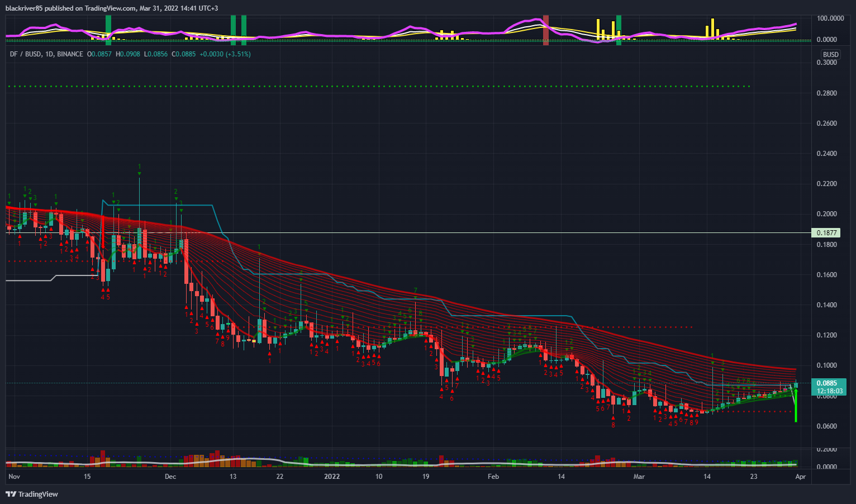Click the 0.3000 price axis label
The width and height of the screenshot is (856, 504).
pyautogui.click(x=827, y=63)
